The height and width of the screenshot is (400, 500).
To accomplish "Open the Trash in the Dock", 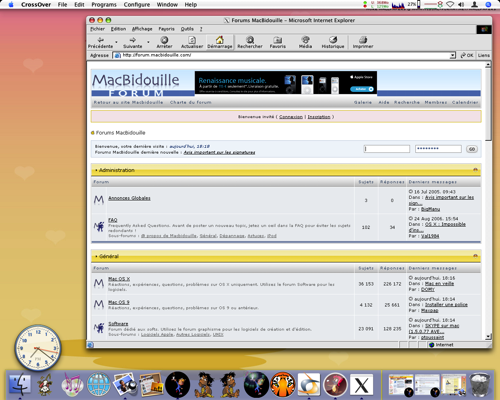I will coord(480,385).
